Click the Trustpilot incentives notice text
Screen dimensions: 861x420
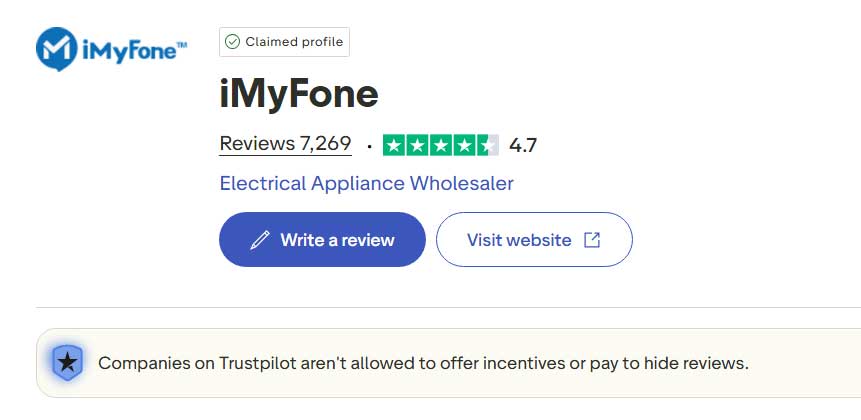(423, 363)
